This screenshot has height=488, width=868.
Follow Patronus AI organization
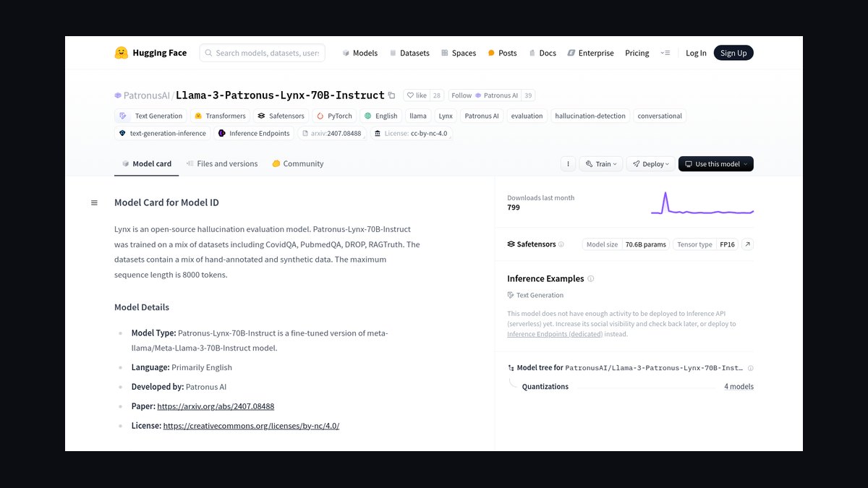(x=484, y=95)
